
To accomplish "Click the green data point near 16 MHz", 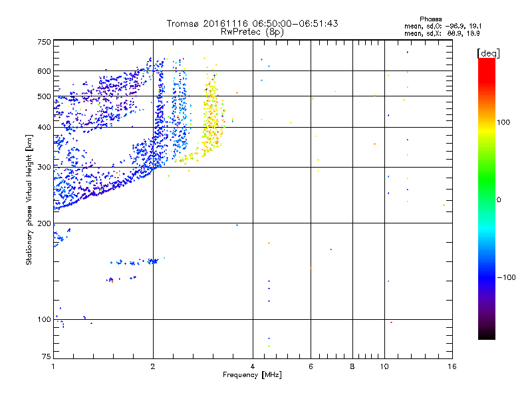I will [444, 205].
